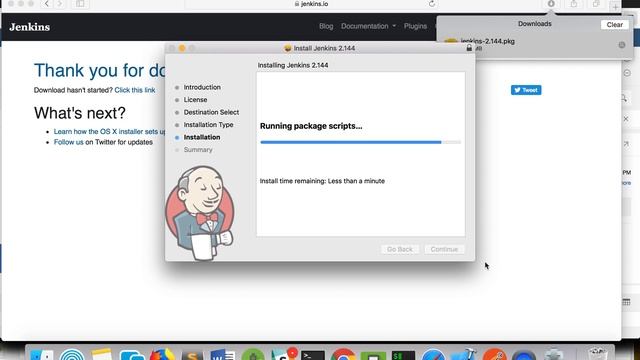Click the minus circle icon in the right-edge window
The image size is (640, 360).
click(627, 73)
